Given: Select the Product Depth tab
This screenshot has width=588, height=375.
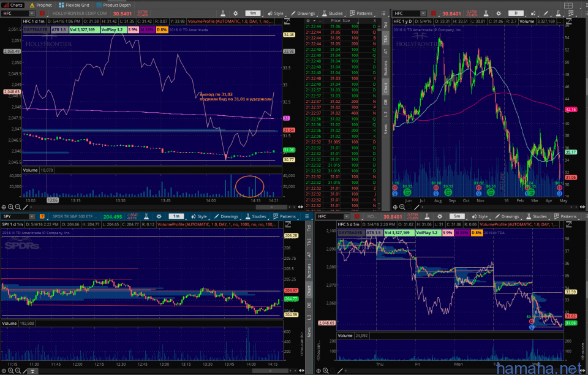Looking at the screenshot, I should pos(114,5).
